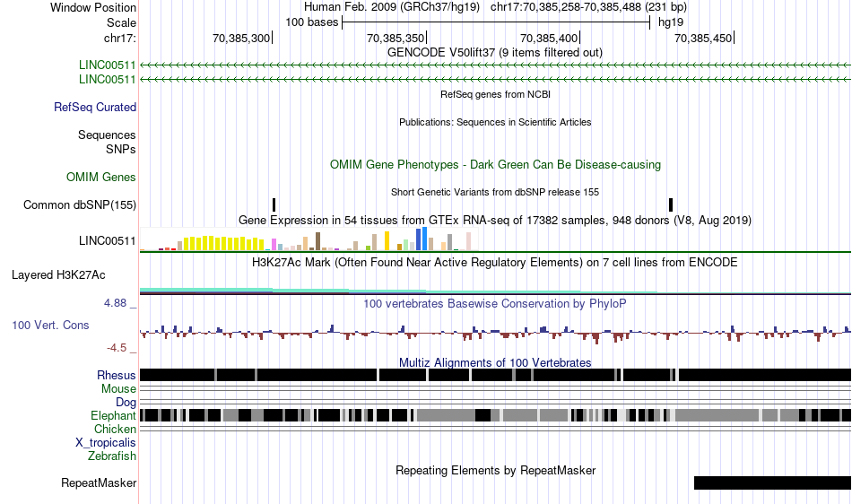
Task: Click the Scale label
Action: click(x=122, y=22)
